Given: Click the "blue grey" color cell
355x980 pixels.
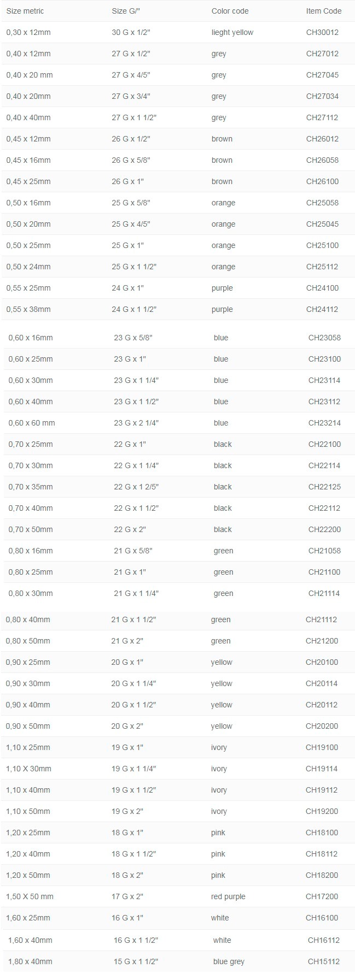Looking at the screenshot, I should (229, 961).
